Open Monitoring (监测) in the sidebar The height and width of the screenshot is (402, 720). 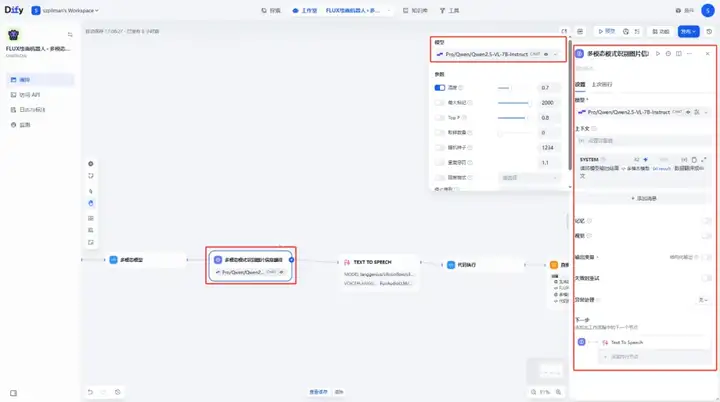(x=40, y=125)
